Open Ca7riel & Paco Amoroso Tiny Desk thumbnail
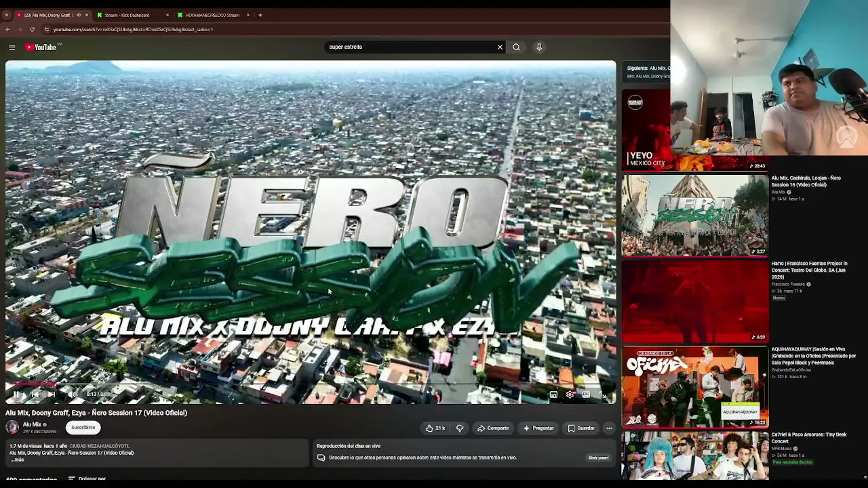868x488 pixels. [695, 456]
